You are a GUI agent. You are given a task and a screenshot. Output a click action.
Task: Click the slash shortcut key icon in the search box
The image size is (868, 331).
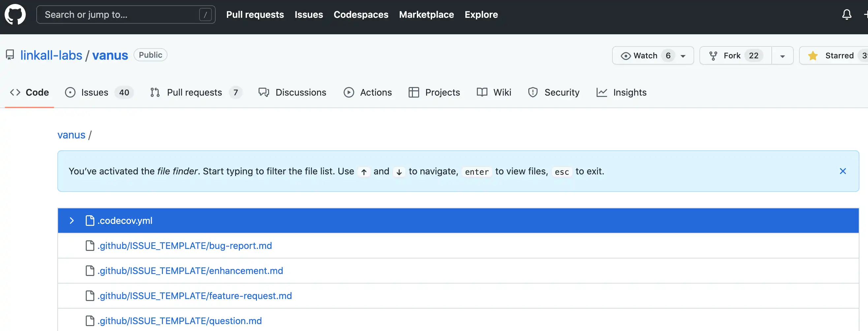tap(205, 15)
